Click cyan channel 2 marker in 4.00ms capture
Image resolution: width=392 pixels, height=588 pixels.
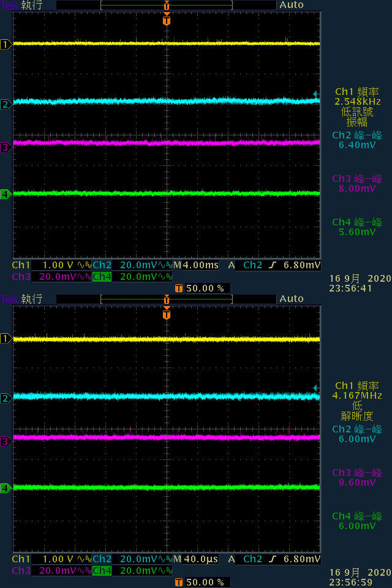(6, 104)
